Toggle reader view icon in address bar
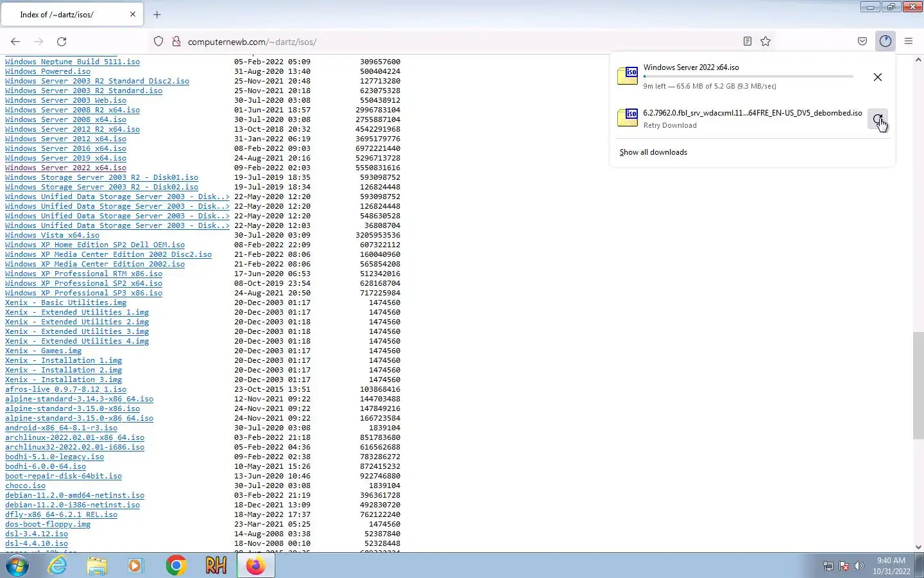The image size is (924, 578). point(748,42)
